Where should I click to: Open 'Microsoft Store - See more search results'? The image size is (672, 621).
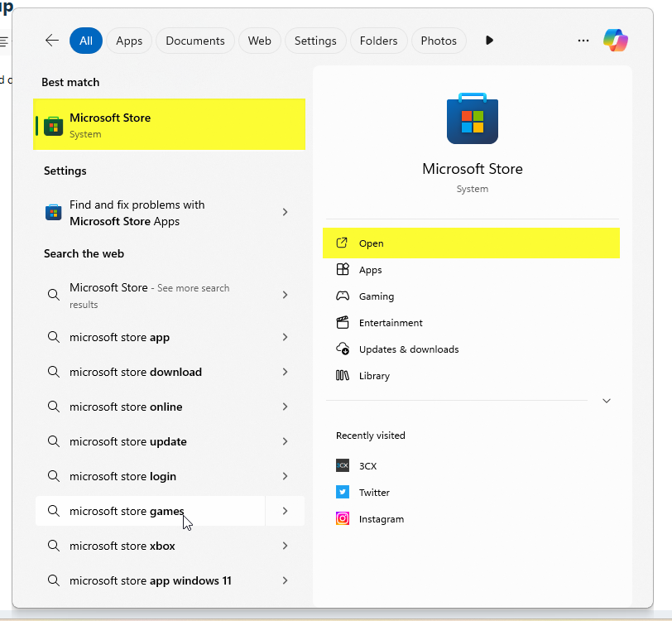point(169,295)
